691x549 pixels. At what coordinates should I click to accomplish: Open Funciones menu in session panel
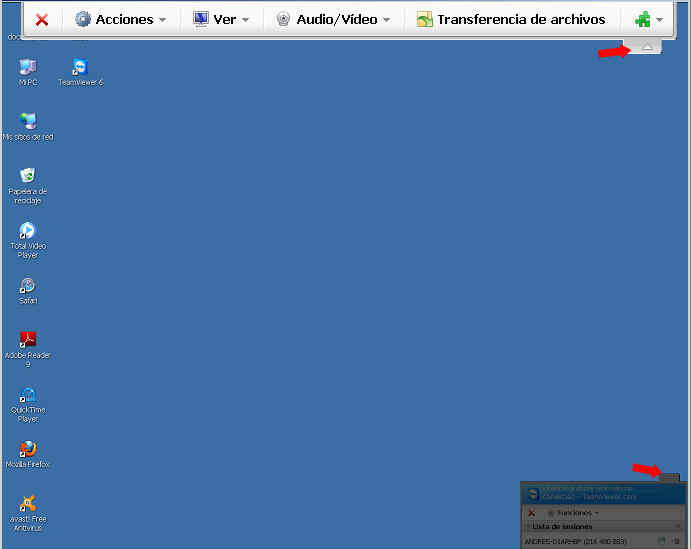tap(574, 512)
